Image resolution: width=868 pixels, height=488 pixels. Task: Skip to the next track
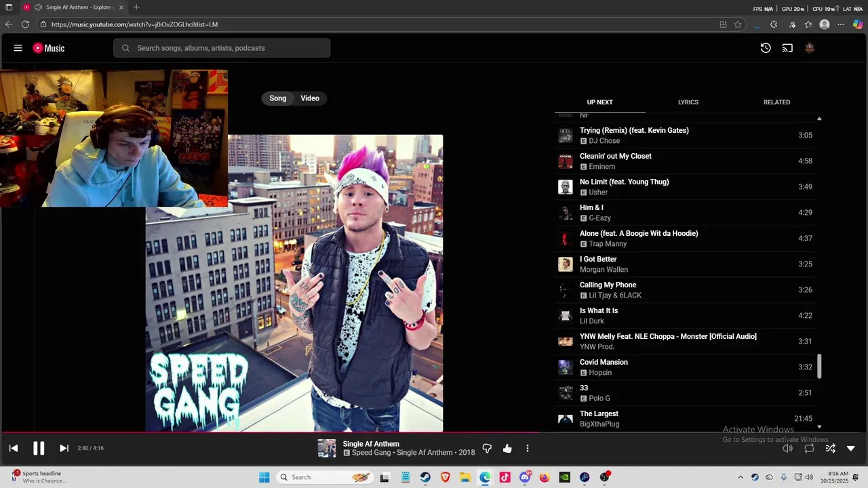64,448
